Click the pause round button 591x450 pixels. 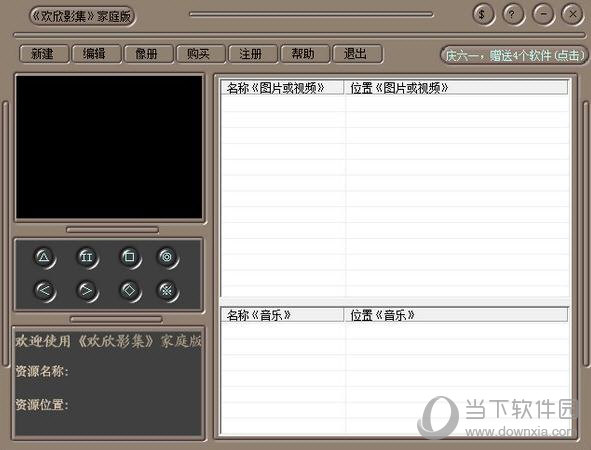pos(87,258)
